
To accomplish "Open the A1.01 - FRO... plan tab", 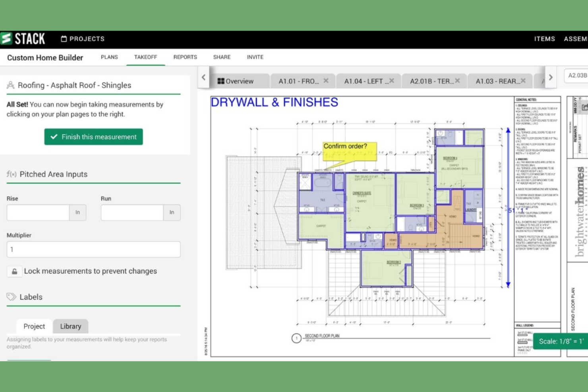I will pyautogui.click(x=299, y=81).
